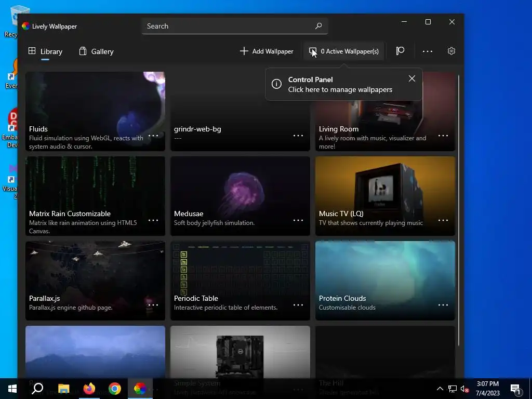Open File Explorer from the taskbar
Image resolution: width=532 pixels, height=399 pixels.
click(x=63, y=389)
